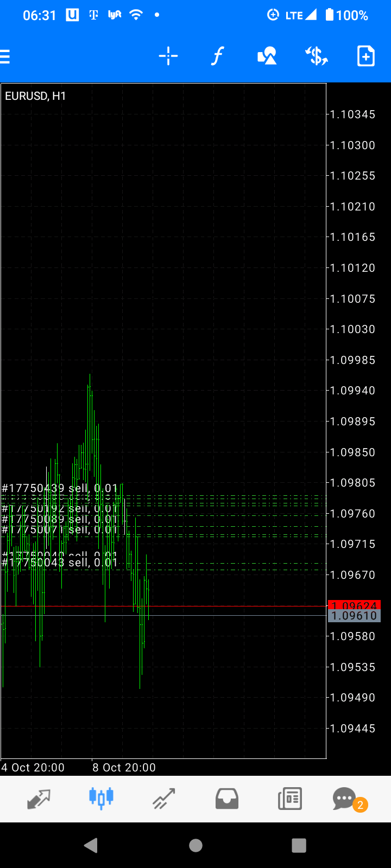The height and width of the screenshot is (868, 391).
Task: Select the Chart tab in bottom bar
Action: coord(101,797)
